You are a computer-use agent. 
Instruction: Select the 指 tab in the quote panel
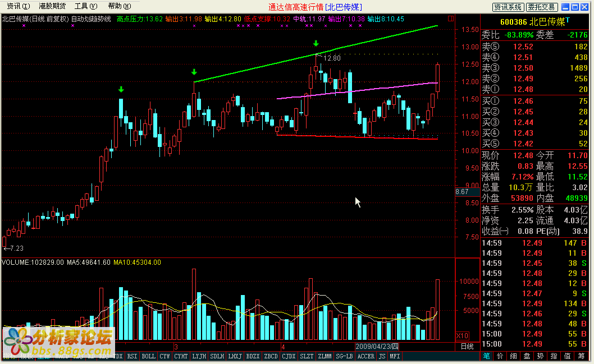tap(554, 356)
